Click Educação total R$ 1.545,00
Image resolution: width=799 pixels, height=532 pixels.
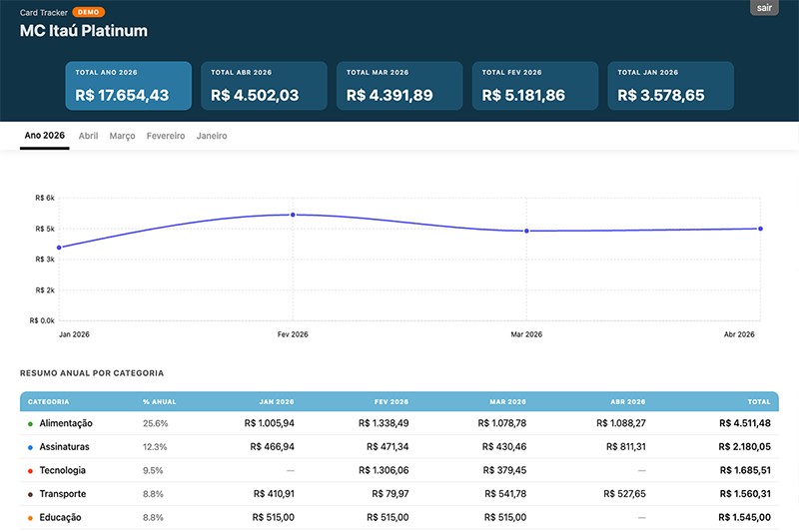pyautogui.click(x=744, y=517)
